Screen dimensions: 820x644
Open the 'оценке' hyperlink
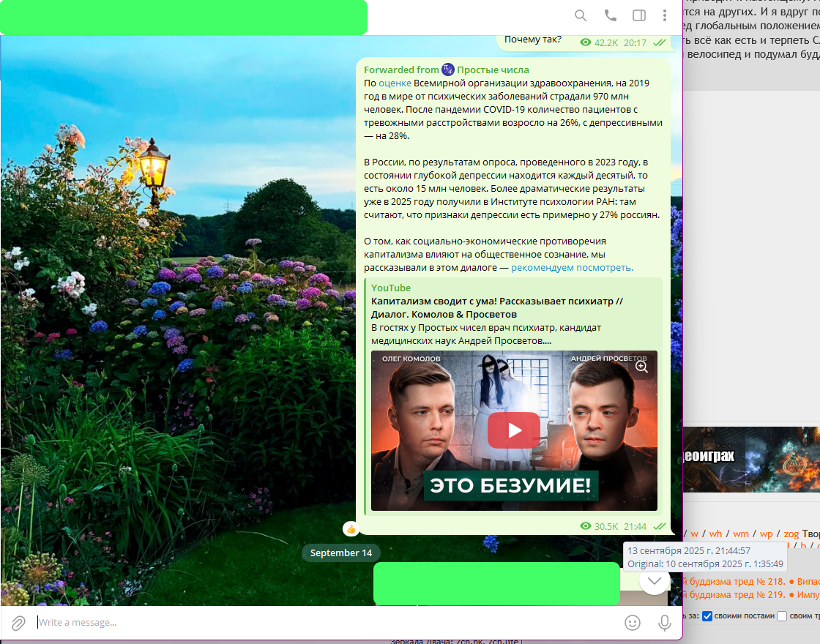pos(395,83)
